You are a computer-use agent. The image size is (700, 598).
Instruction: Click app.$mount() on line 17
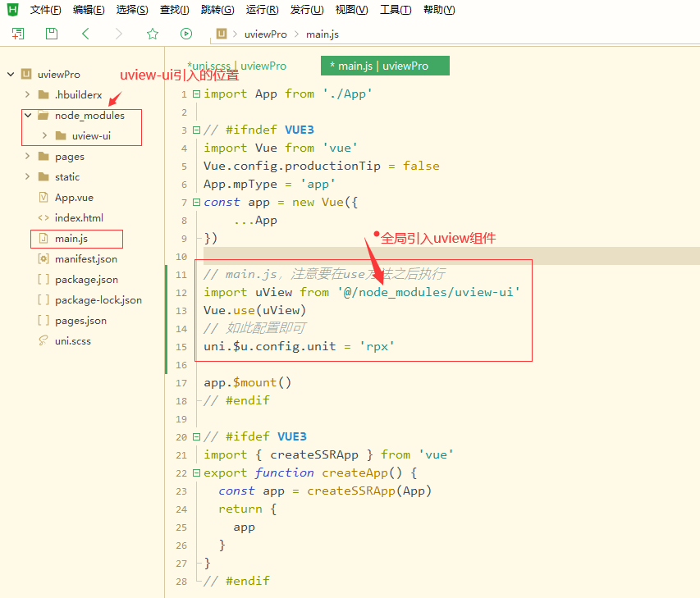247,383
